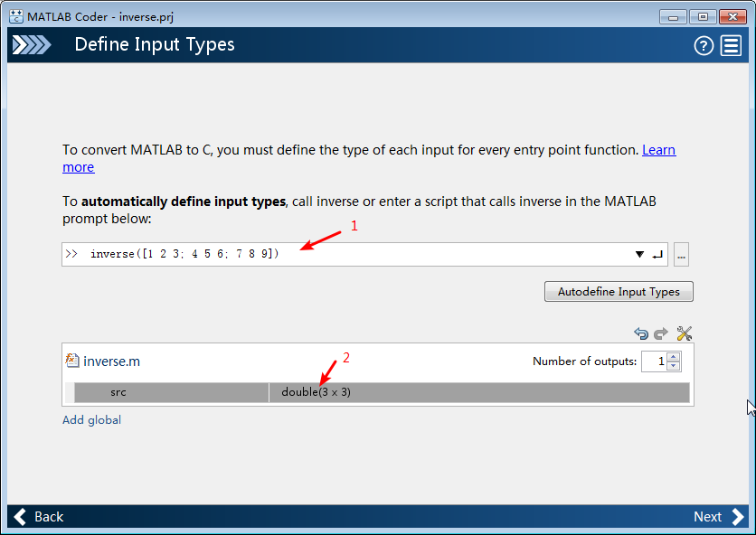
Task: Click the ellipsis browse button
Action: (x=681, y=255)
